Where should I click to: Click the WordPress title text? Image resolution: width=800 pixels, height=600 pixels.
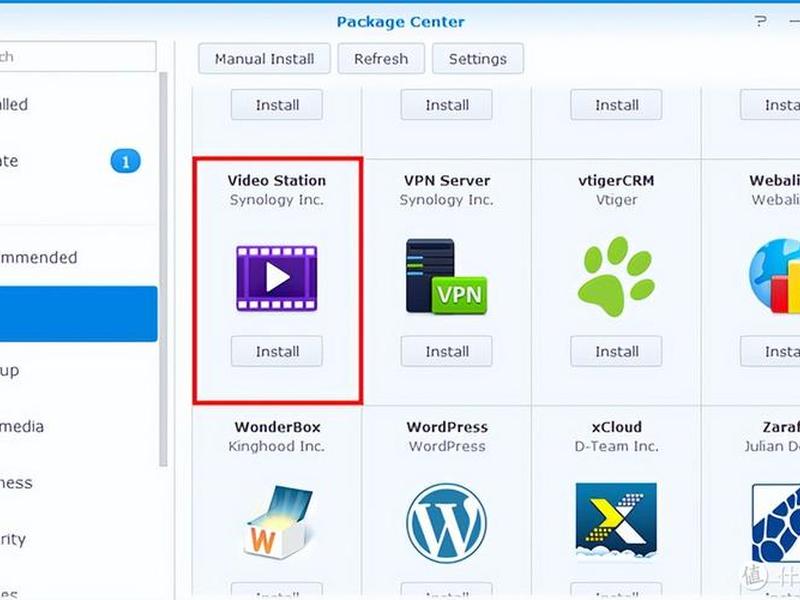[x=447, y=427]
